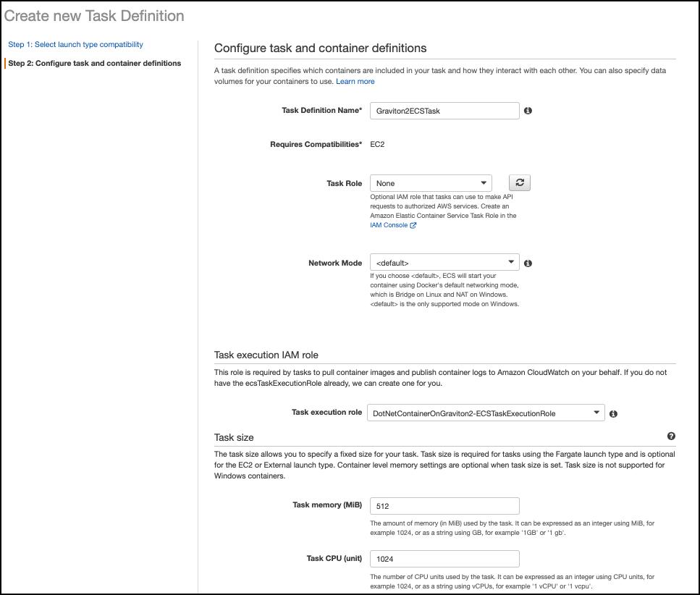The width and height of the screenshot is (700, 595).
Task: Click info icon beside Task execution role
Action: 613,414
